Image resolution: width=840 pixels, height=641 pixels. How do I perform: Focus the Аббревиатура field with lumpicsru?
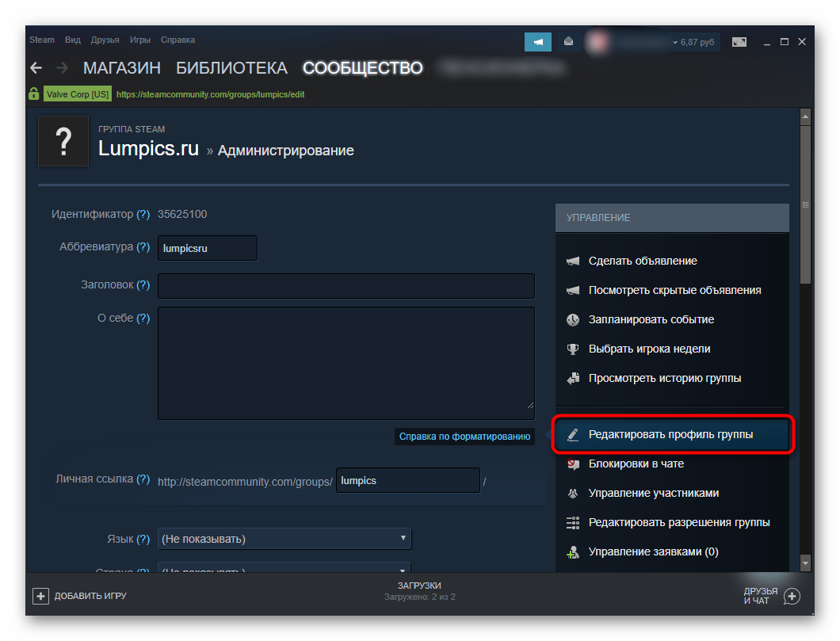208,248
